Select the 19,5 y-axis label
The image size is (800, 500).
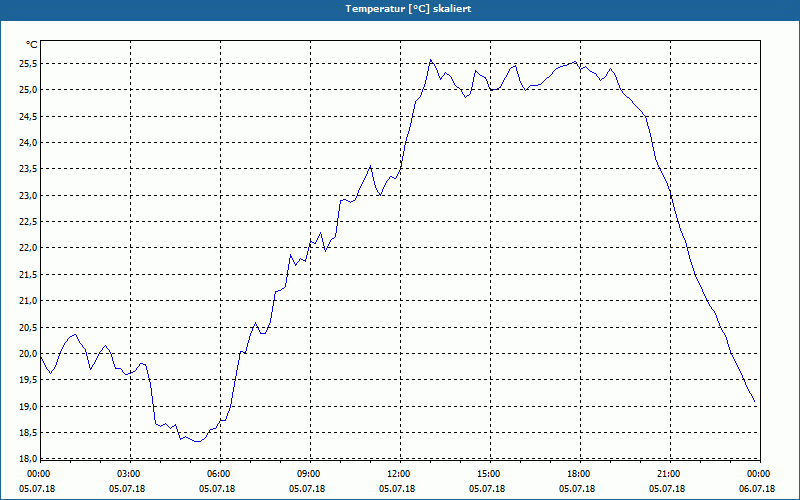click(28, 380)
